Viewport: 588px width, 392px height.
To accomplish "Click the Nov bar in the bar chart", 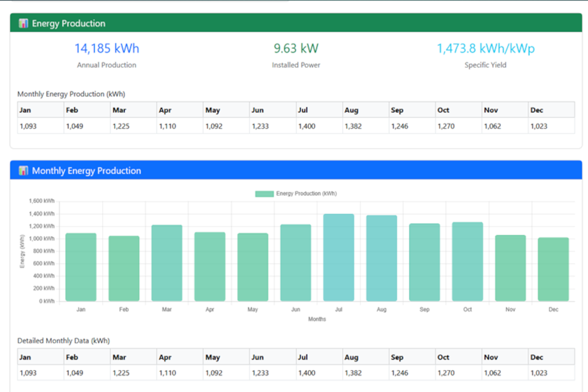I will 510,268.
